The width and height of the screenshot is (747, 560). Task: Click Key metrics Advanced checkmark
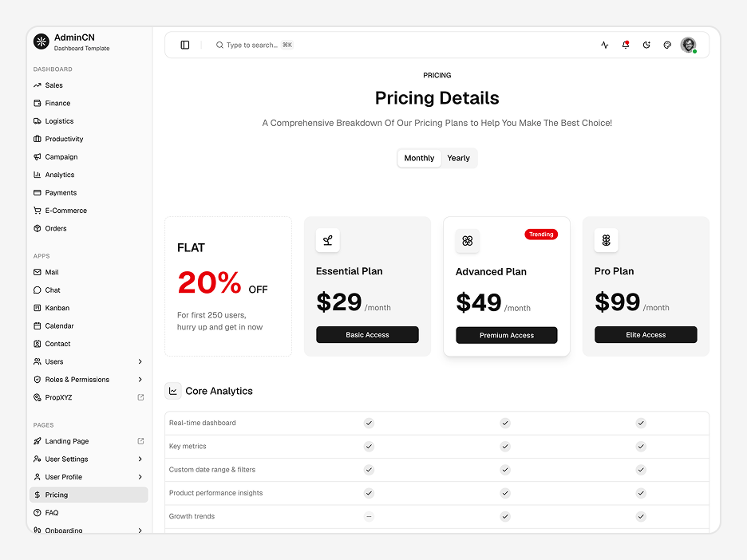(x=505, y=446)
